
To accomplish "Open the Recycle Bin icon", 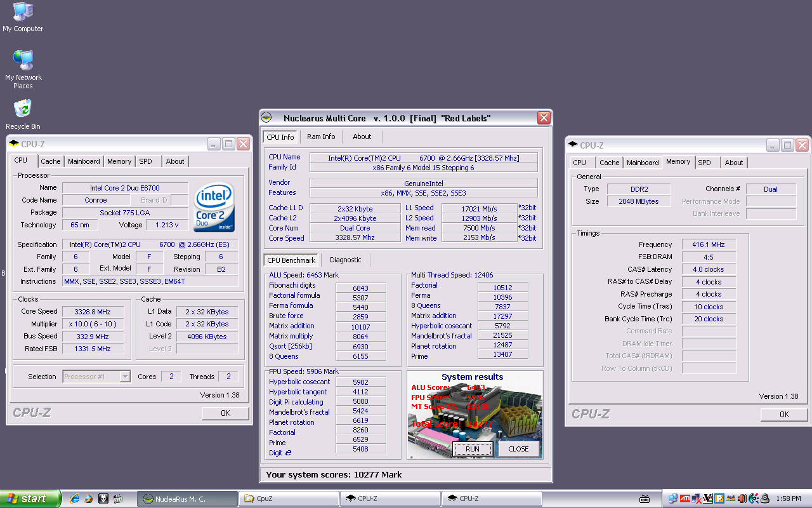I will [x=23, y=114].
